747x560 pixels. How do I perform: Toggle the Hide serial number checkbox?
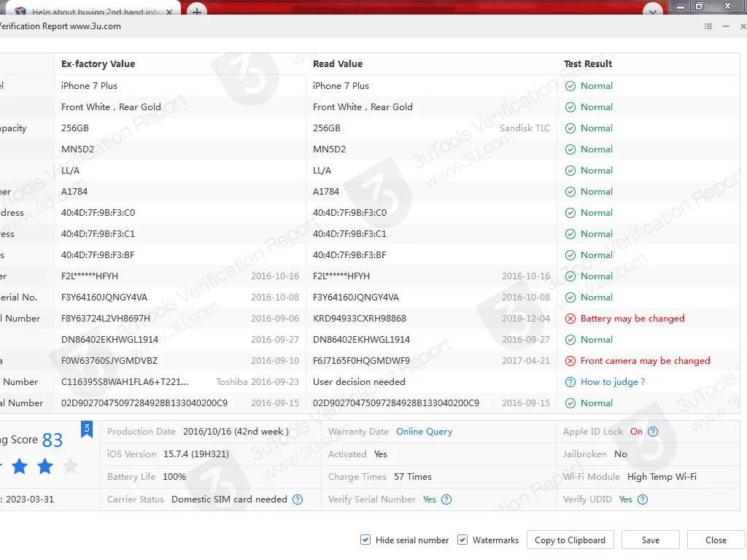(x=365, y=540)
